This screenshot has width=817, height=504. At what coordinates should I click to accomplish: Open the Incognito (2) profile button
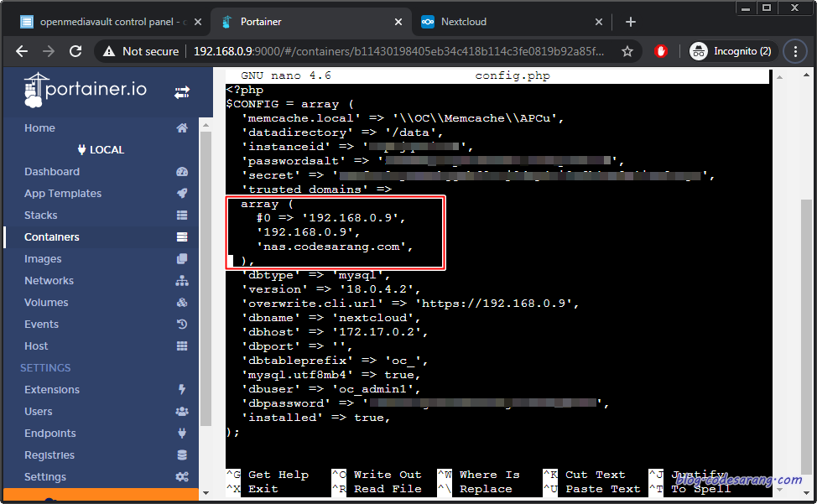click(733, 51)
